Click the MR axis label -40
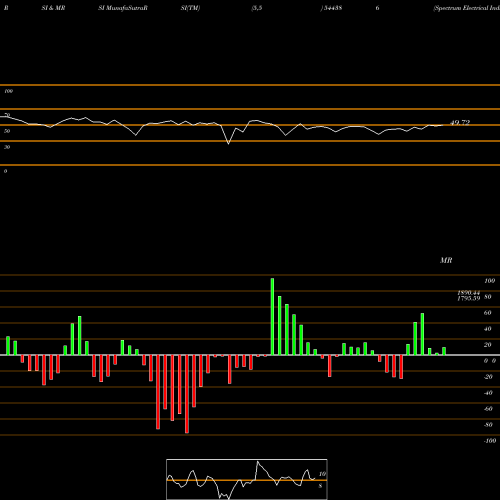Viewport: 500px width, 500px height. point(488,393)
